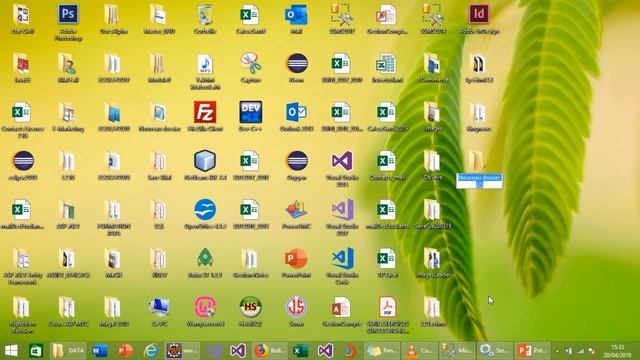This screenshot has height=360, width=640.
Task: Launch the NetBeans IDE cube shortcut
Action: coord(205,161)
